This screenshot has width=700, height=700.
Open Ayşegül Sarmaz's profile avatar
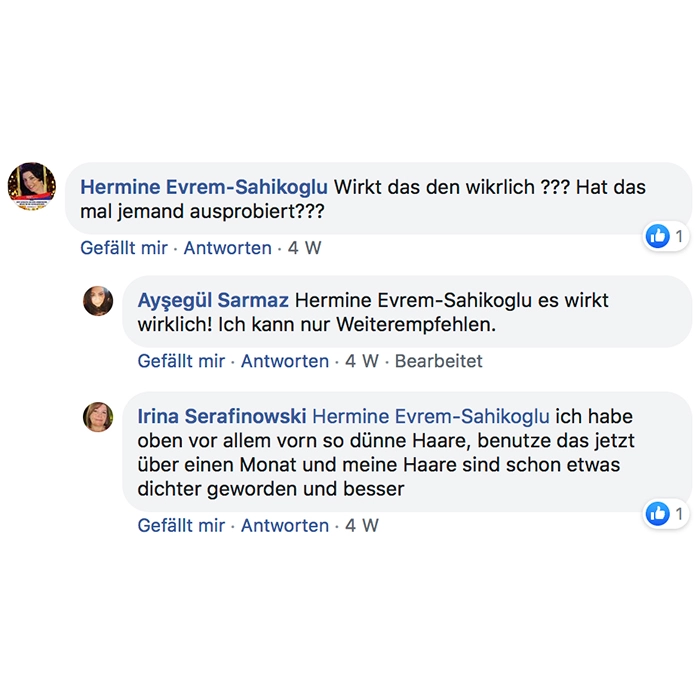coord(98,301)
